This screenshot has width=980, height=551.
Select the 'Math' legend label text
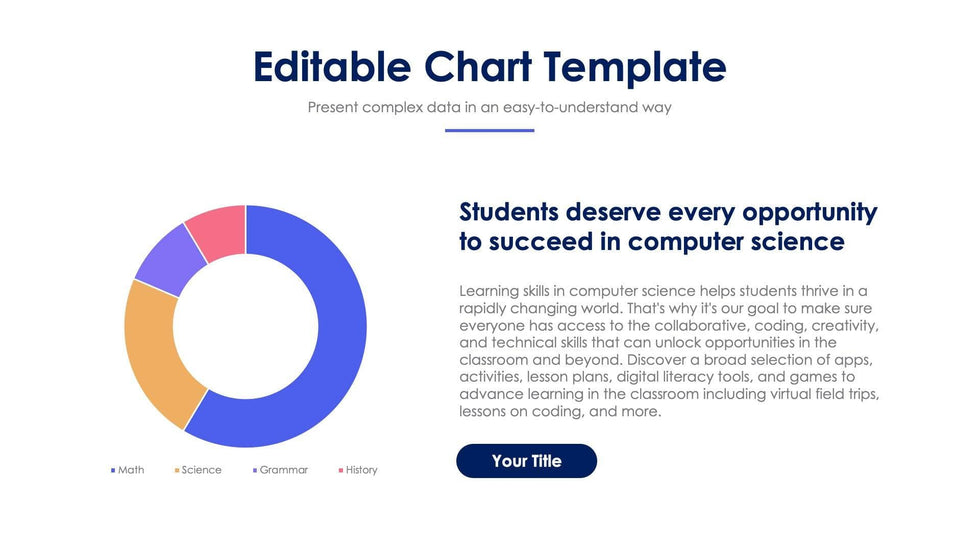[131, 470]
